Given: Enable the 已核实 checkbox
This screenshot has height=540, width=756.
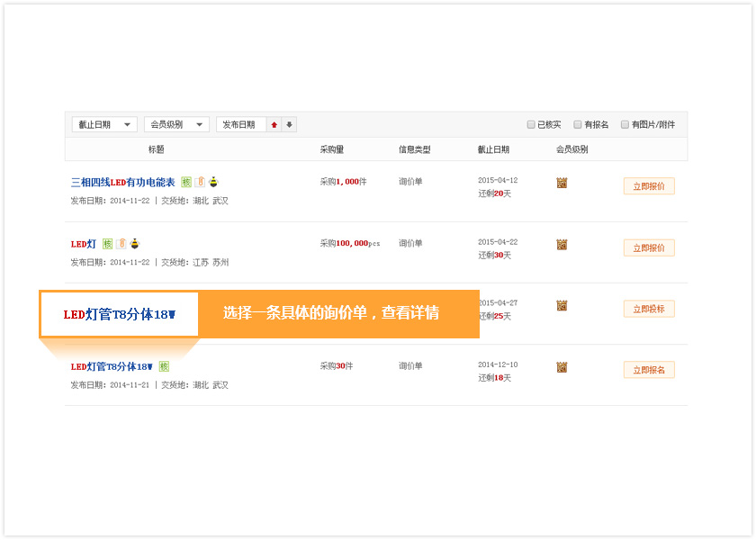Looking at the screenshot, I should [531, 124].
